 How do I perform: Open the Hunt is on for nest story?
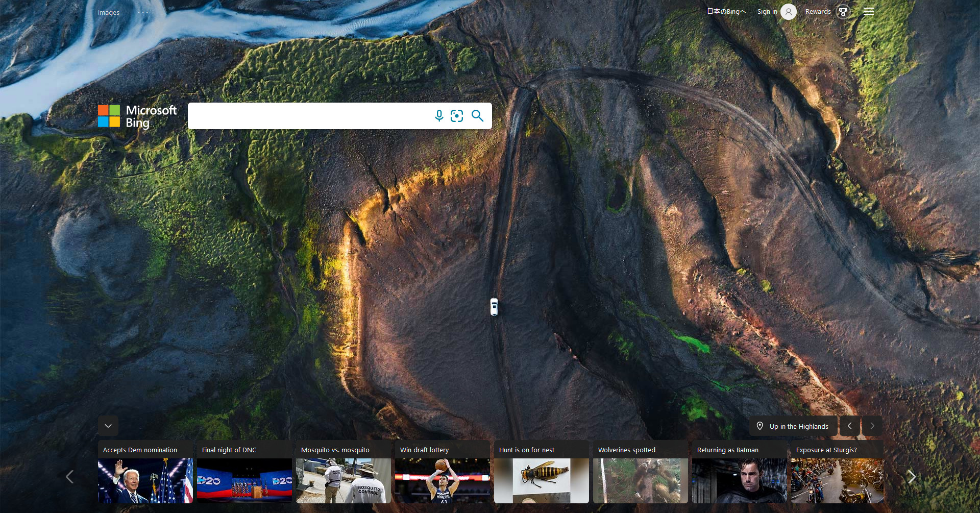pyautogui.click(x=541, y=472)
